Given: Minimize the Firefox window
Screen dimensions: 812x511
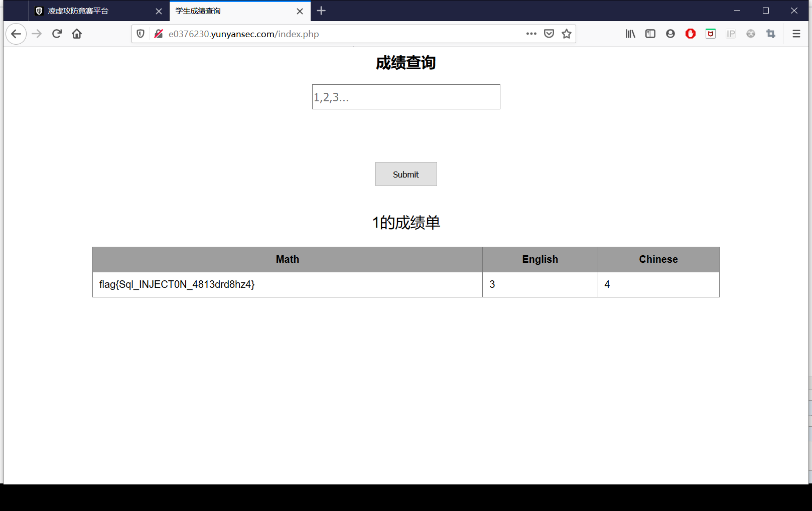Looking at the screenshot, I should tap(737, 11).
